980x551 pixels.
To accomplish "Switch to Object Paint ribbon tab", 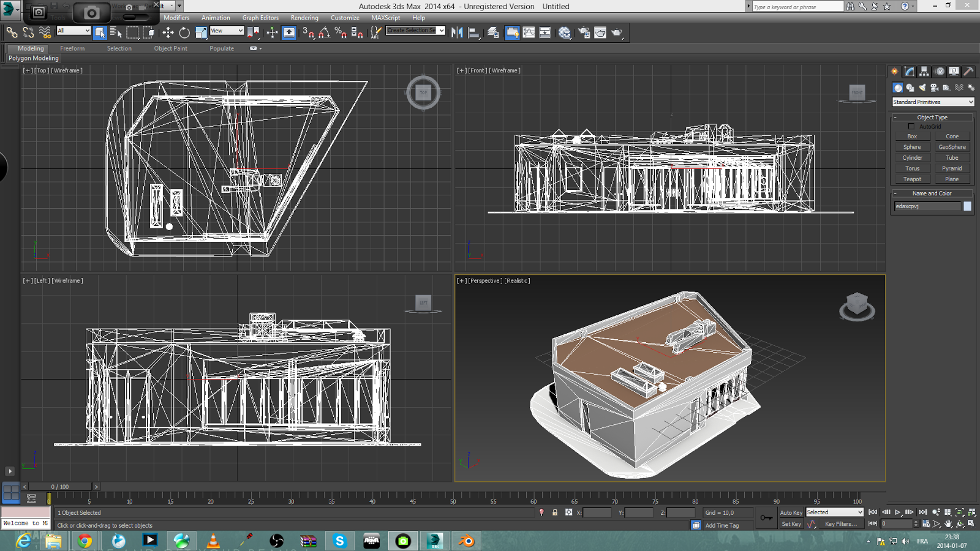I will tap(171, 48).
